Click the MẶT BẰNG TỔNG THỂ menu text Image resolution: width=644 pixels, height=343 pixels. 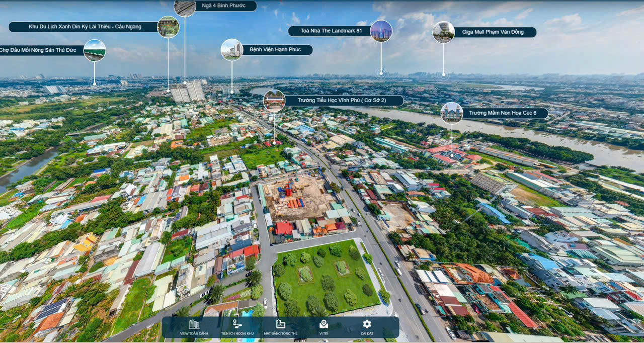281,334
